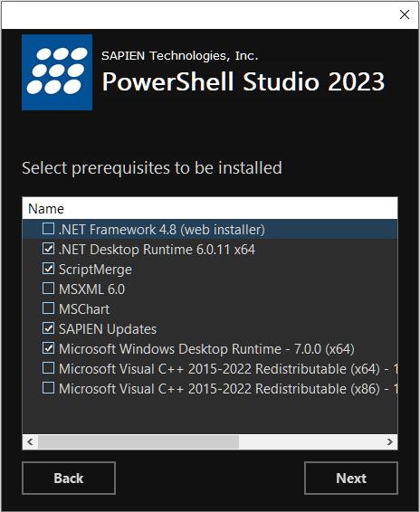420x512 pixels.
Task: Uncheck the ScriptMerge prerequisite
Action: [x=48, y=269]
